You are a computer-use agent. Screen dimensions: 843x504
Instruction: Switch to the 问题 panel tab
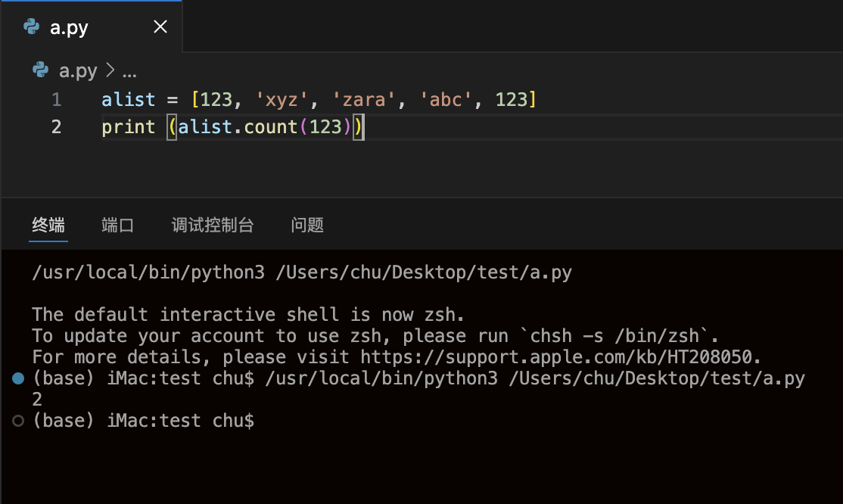307,225
